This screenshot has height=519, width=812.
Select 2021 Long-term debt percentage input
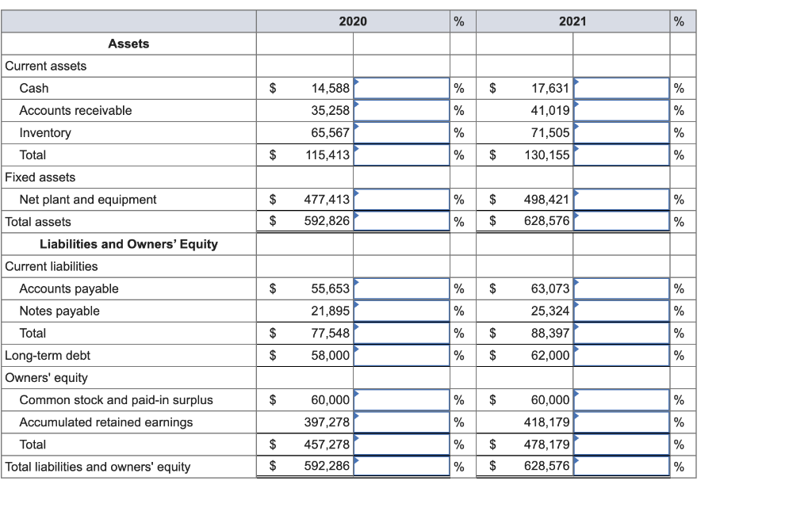tap(622, 355)
